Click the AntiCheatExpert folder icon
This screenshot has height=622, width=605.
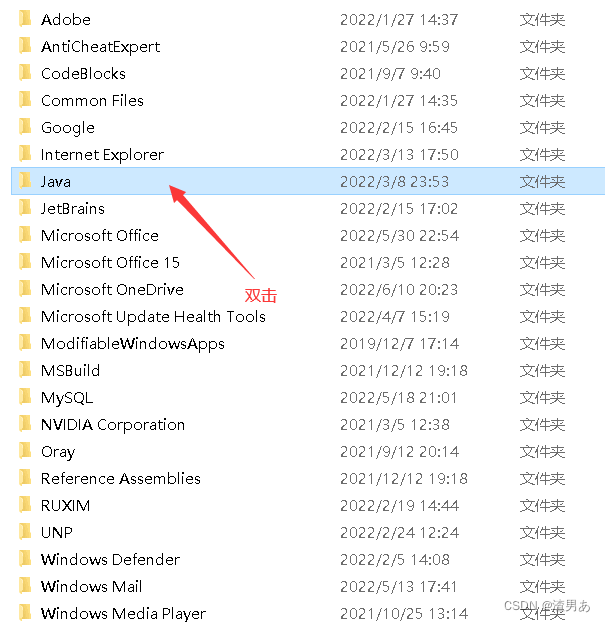pyautogui.click(x=25, y=45)
